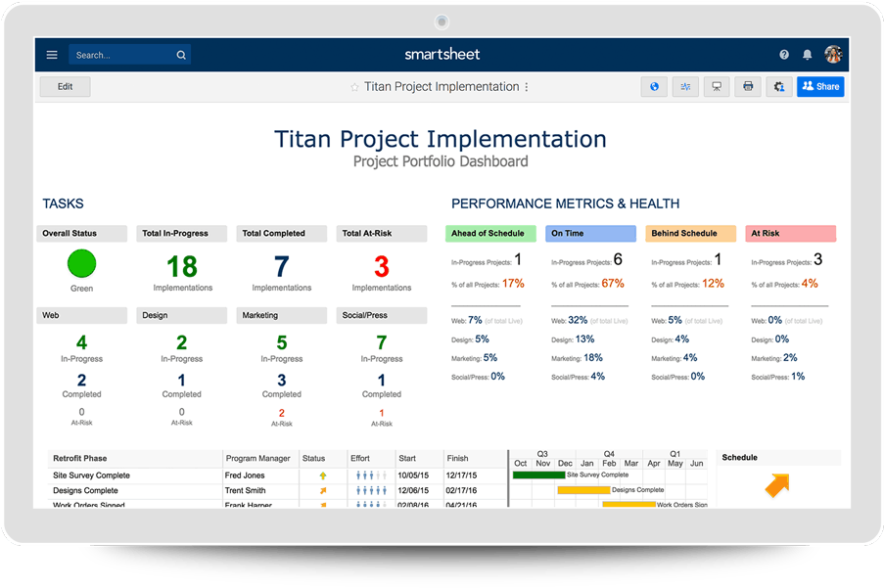Select the Trent Smith program manager cell
The height and width of the screenshot is (588, 884).
pos(246,491)
